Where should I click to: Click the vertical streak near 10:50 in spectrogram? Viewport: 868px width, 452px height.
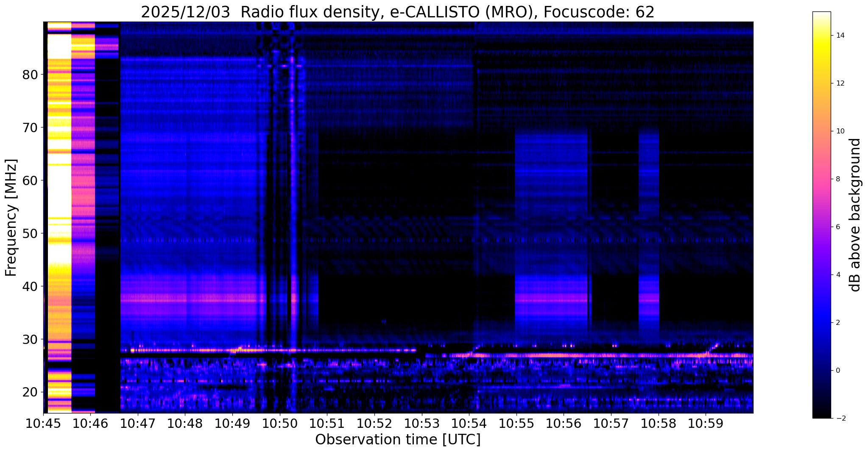[x=293, y=217]
